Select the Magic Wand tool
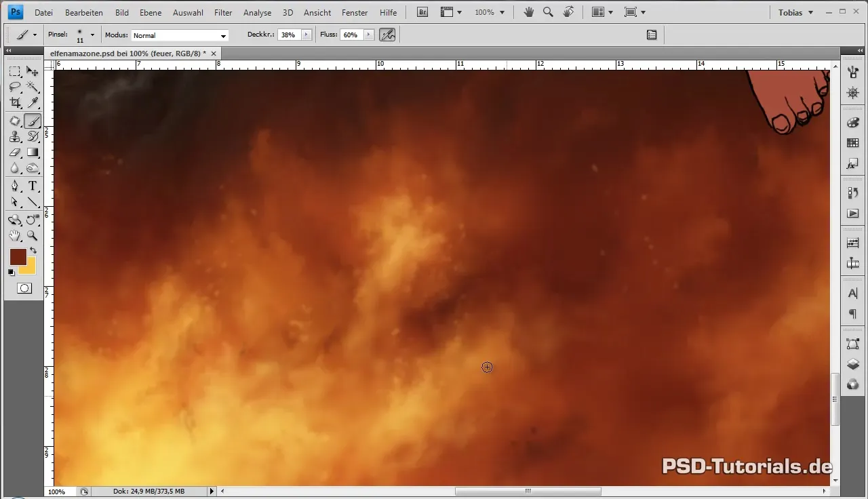Viewport: 868px width, 499px height. point(32,87)
